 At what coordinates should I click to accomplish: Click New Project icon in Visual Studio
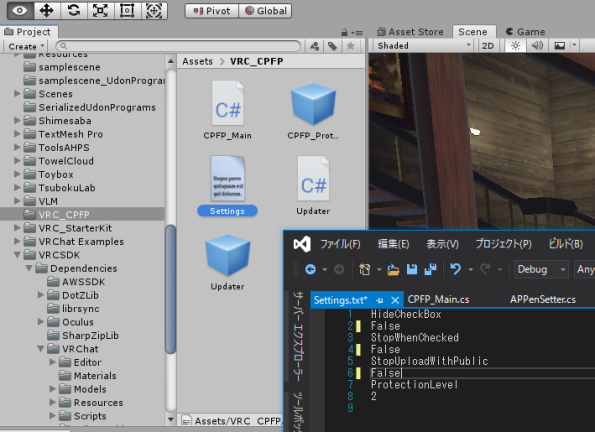coord(365,270)
